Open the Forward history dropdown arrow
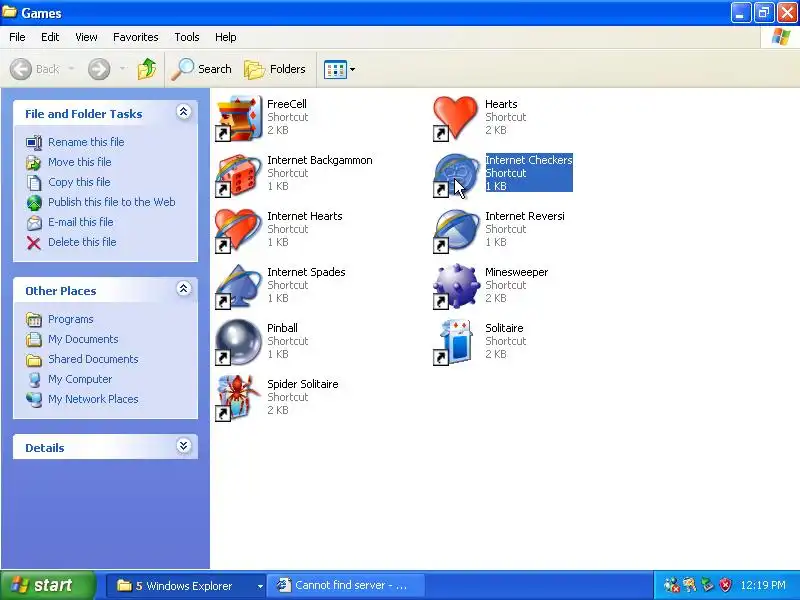Screen dimensions: 800x600 122,68
